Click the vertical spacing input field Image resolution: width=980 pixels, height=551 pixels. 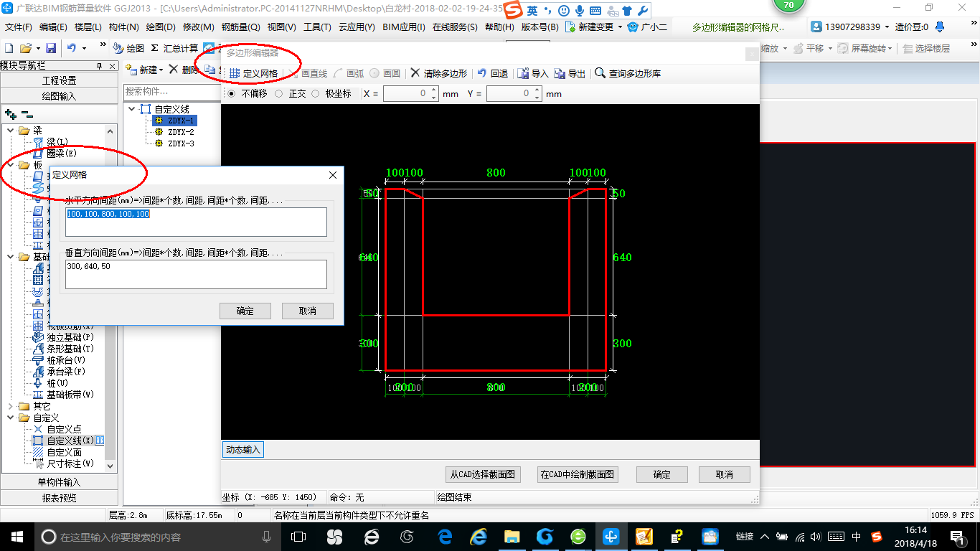click(x=196, y=274)
